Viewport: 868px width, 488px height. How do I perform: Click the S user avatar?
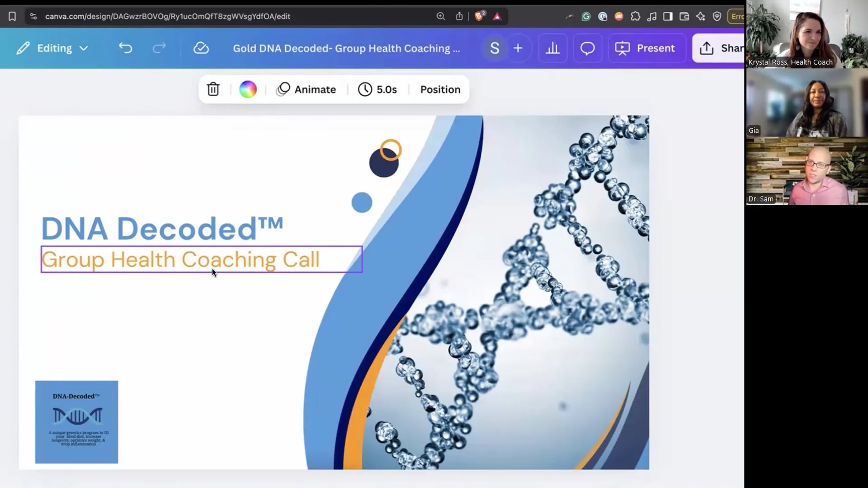click(x=494, y=48)
